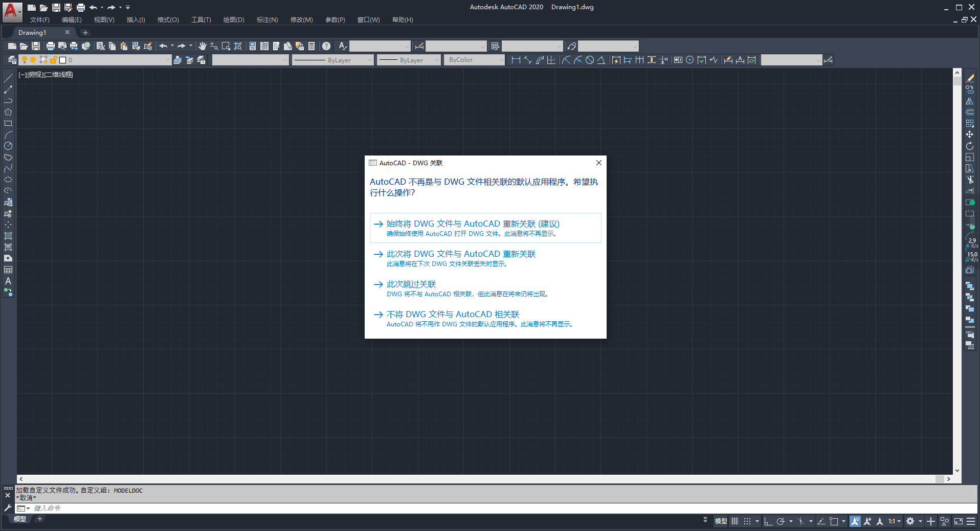Screen dimensions: 980x531
Task: Select the Line tool in left toolbar
Action: [x=8, y=78]
